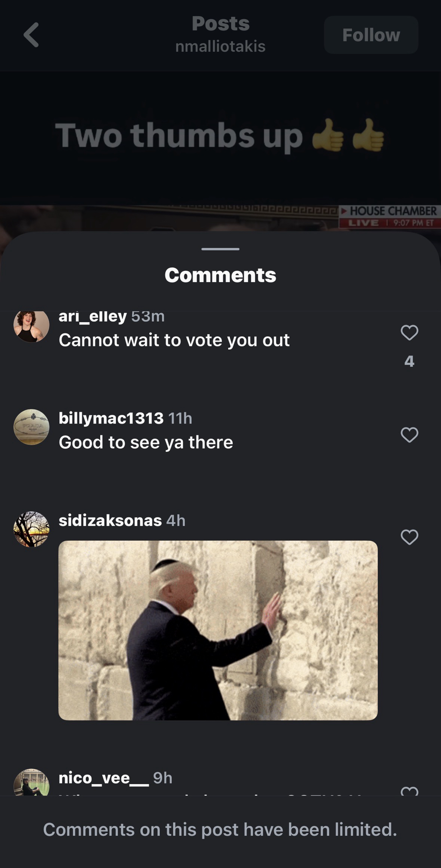The width and height of the screenshot is (441, 868).
Task: Open sidizaksonas's profile avatar
Action: 31,529
